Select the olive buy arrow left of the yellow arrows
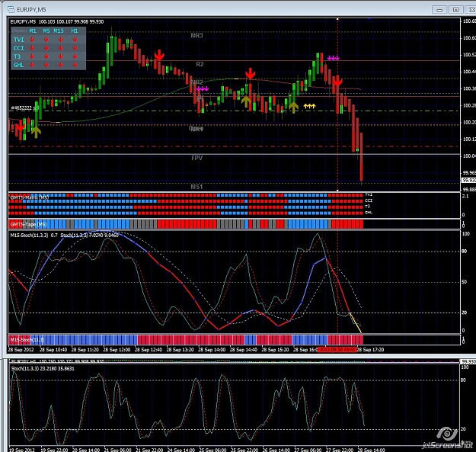This screenshot has height=452, width=476. [293, 107]
